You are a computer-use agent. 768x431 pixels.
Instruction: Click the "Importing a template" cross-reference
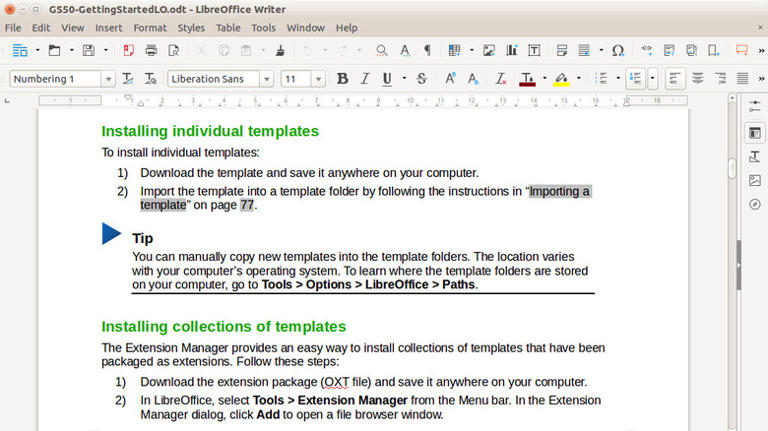click(559, 191)
